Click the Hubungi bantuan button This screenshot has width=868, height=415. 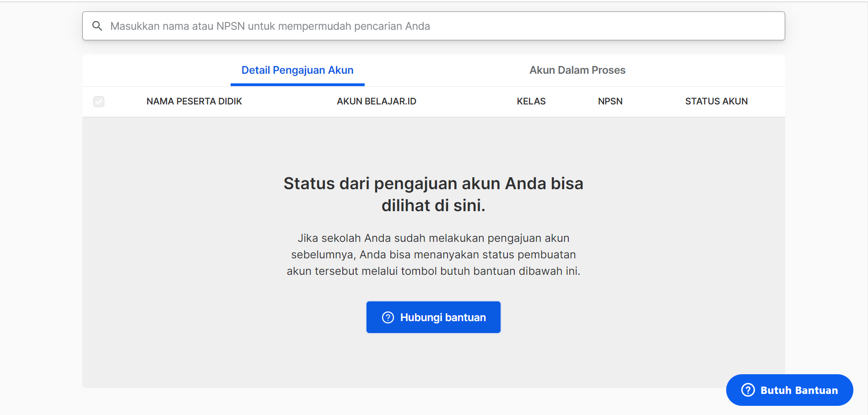click(x=433, y=317)
